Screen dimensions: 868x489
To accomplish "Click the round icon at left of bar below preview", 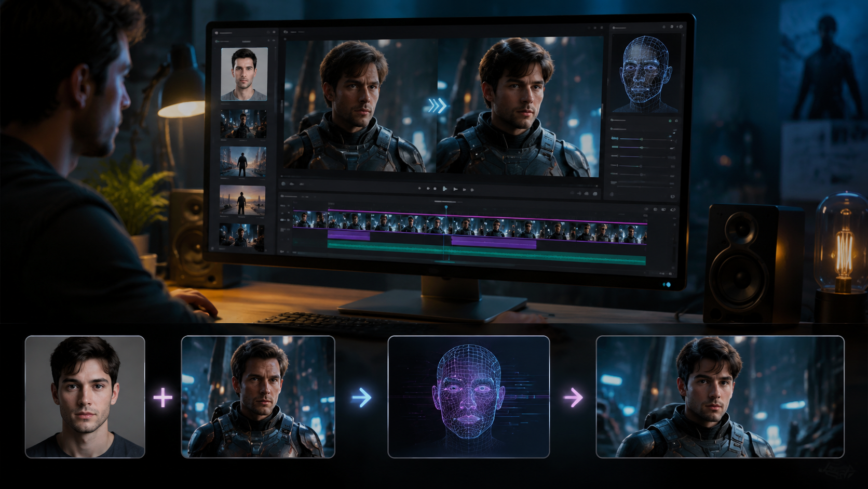I will 283,183.
